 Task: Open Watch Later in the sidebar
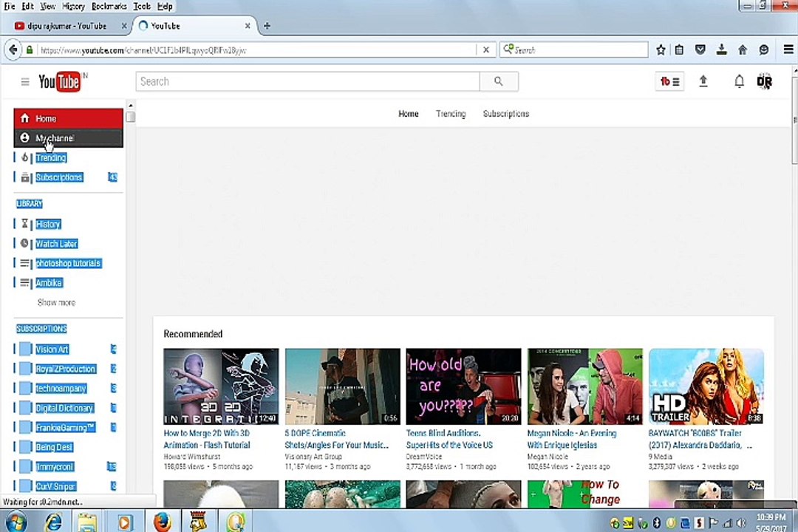[56, 243]
